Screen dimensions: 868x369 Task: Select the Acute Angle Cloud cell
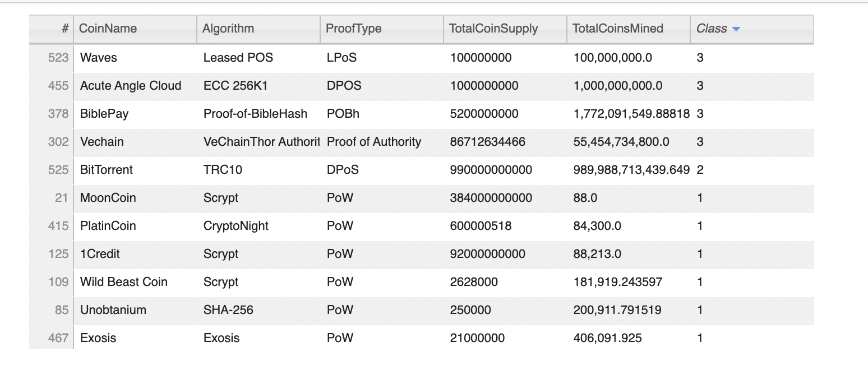(x=135, y=86)
